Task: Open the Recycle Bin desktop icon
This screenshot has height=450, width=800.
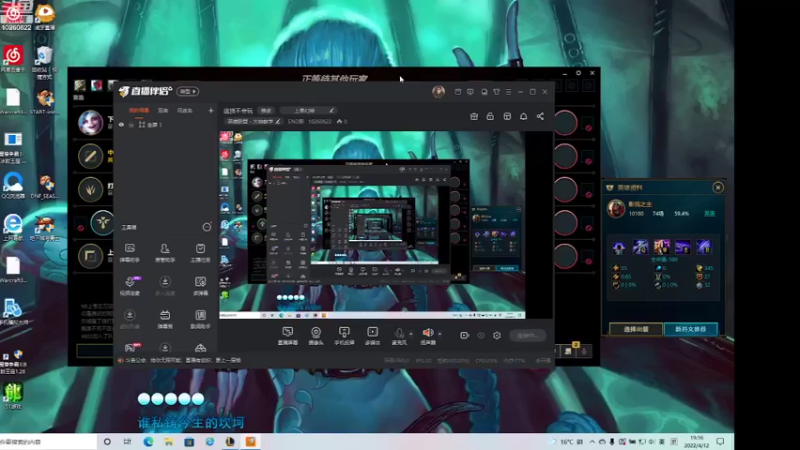Action: pos(44,62)
